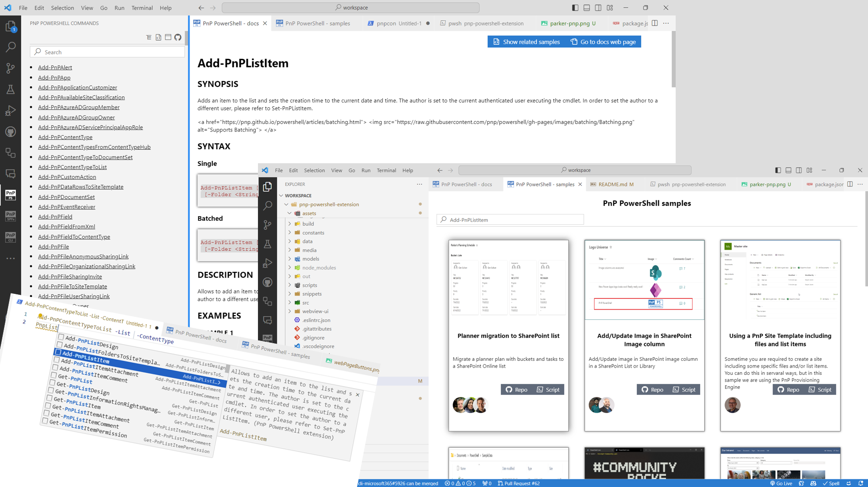Viewport: 868px width, 487px height.
Task: Open GitHub view in the docs window activity bar
Action: tap(10, 132)
